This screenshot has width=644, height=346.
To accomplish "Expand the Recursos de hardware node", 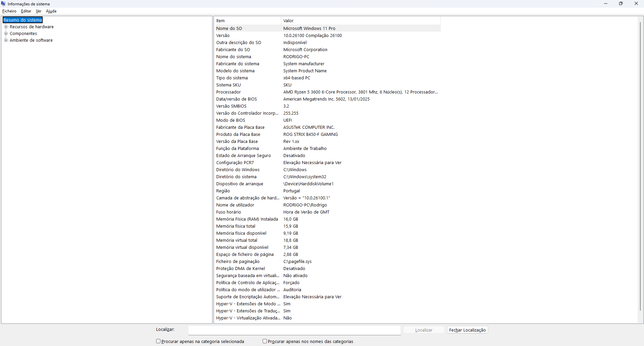I will [x=6, y=27].
